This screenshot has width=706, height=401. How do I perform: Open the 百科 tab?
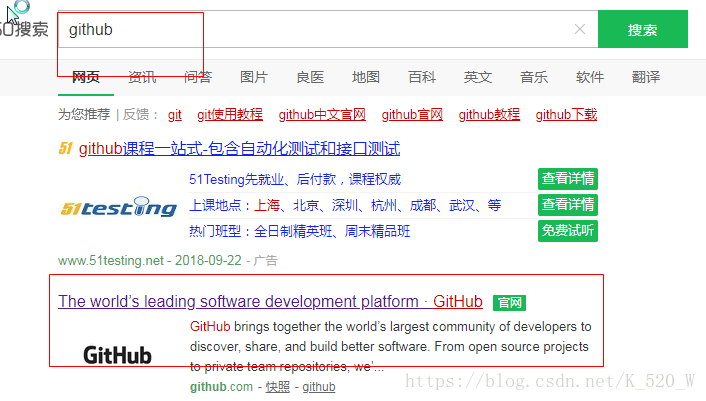click(x=422, y=77)
